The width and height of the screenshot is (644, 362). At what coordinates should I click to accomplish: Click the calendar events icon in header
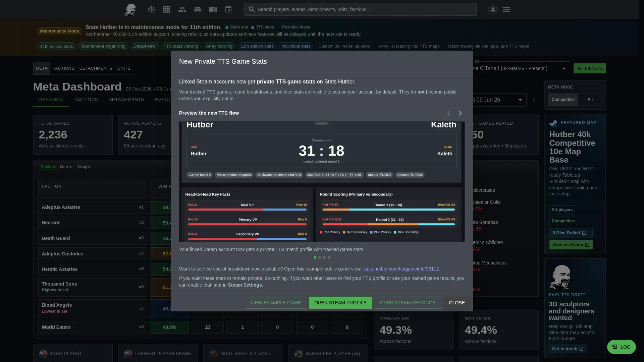[228, 9]
